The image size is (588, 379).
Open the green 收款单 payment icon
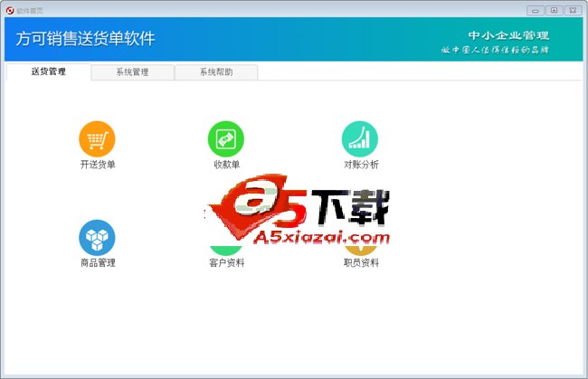point(226,138)
